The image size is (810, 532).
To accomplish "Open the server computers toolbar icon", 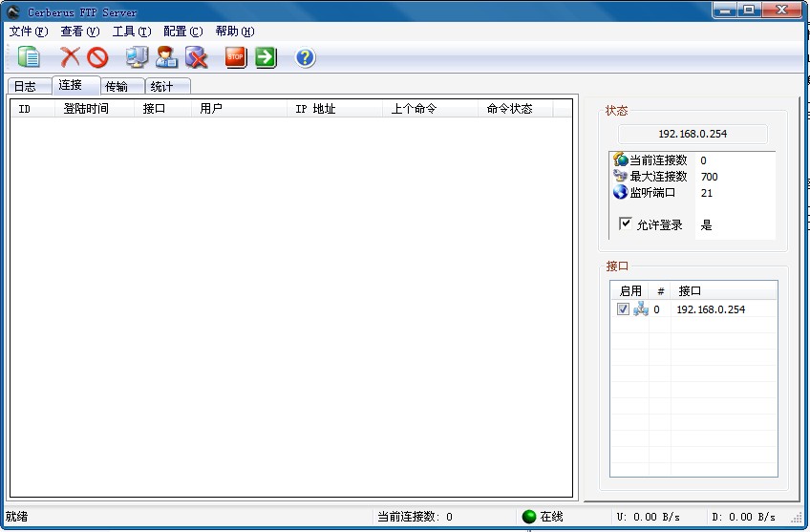I will (138, 57).
